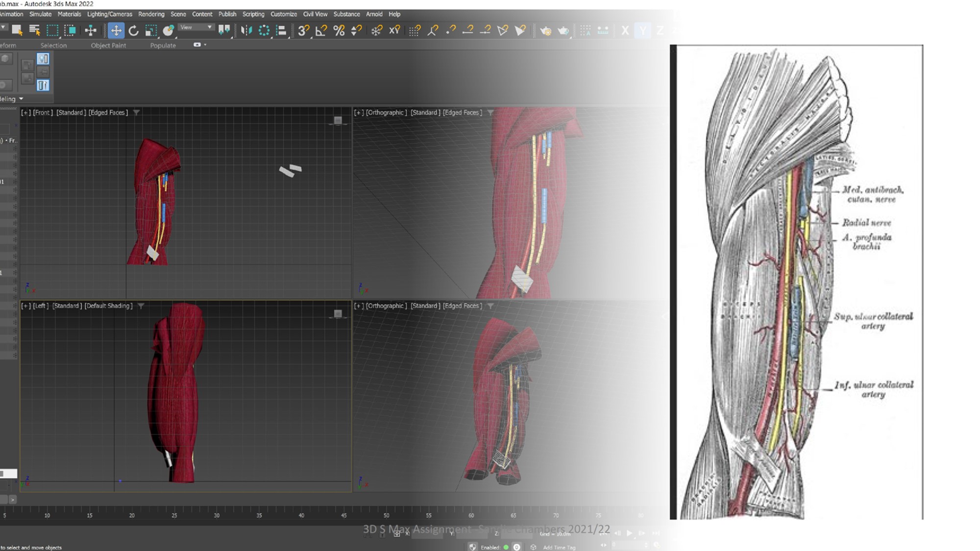Click the Render Production teapot icon
Viewport: 980px width, 551px height.
(564, 31)
